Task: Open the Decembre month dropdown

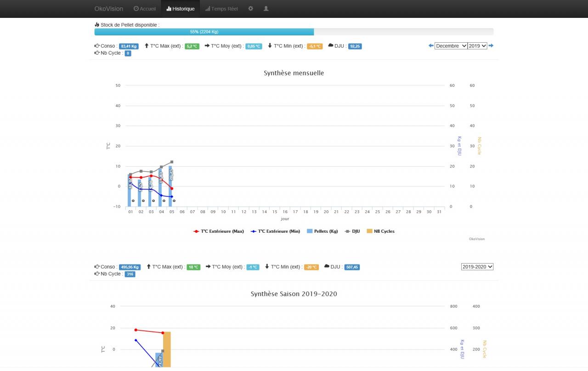Action: (451, 46)
